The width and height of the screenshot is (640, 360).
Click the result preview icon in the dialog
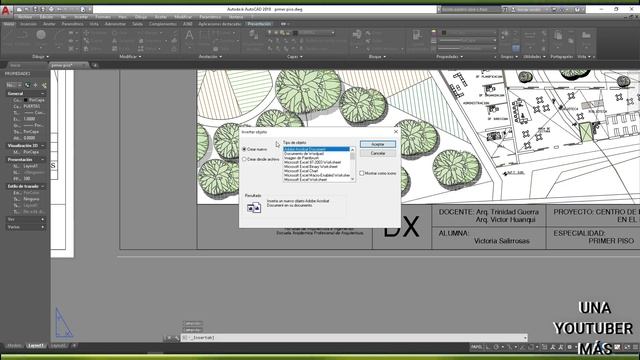click(x=254, y=208)
